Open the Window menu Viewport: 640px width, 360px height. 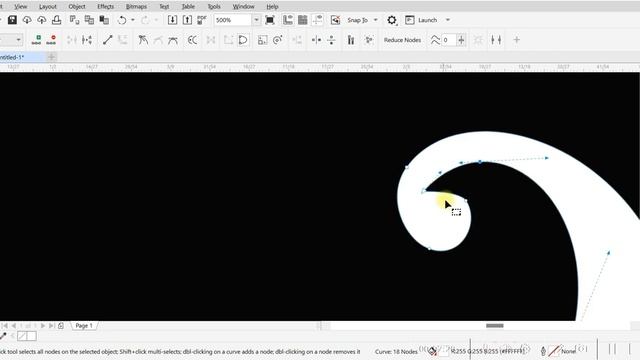point(243,7)
